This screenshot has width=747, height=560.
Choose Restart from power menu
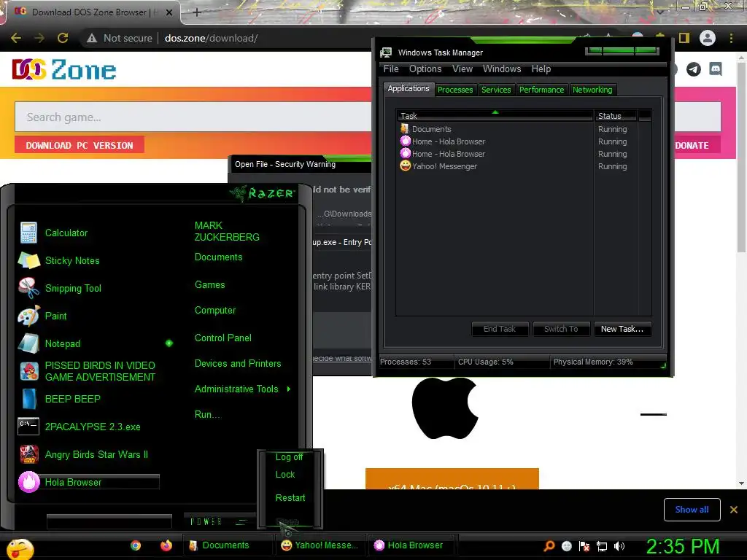[290, 497]
